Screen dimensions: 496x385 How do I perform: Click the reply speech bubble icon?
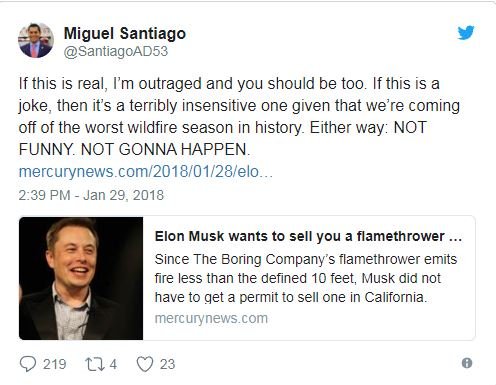click(x=28, y=364)
